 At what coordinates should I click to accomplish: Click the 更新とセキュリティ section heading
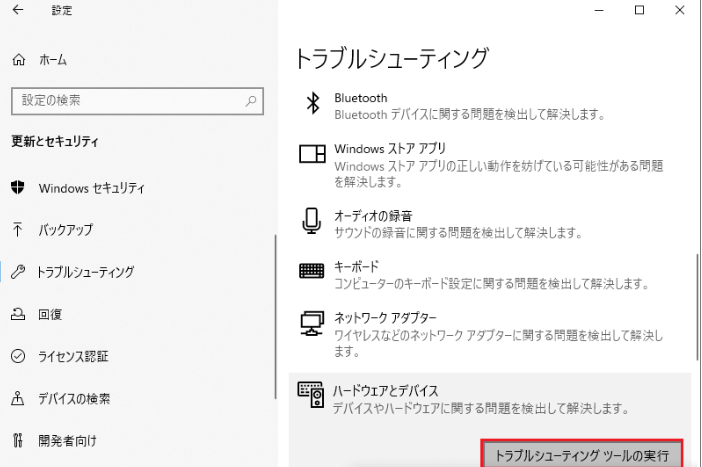[55, 141]
